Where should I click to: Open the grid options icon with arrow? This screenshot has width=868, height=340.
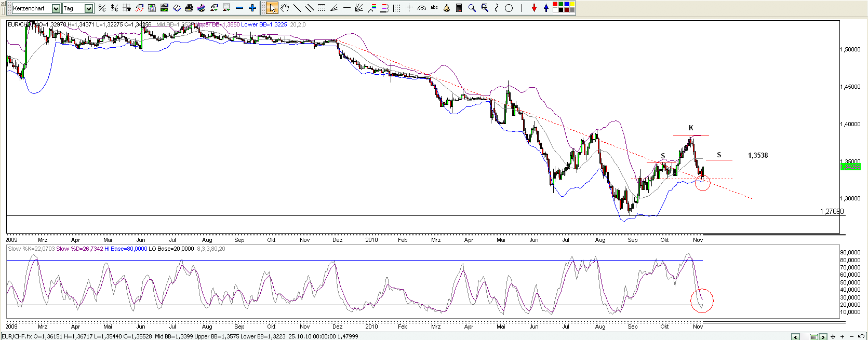pos(127,8)
